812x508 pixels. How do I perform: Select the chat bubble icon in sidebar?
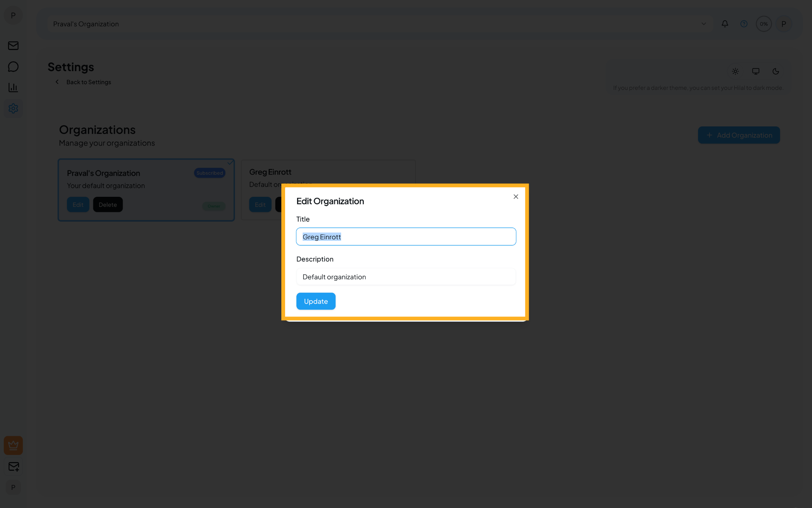point(13,66)
